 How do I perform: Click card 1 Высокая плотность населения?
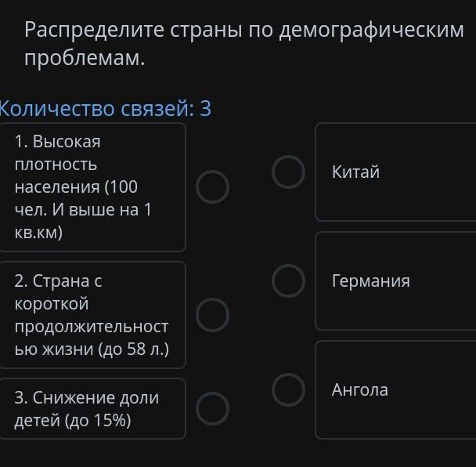click(92, 187)
